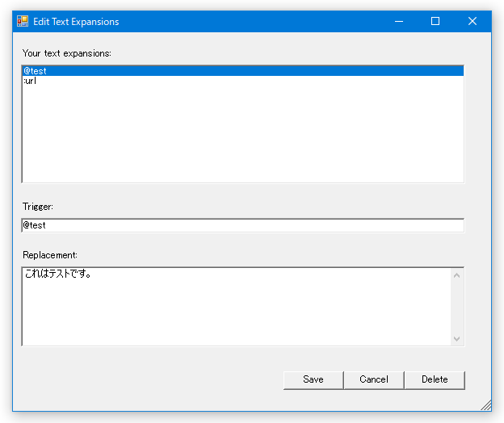
Task: Click the 'Trigger:' label
Action: (x=38, y=207)
